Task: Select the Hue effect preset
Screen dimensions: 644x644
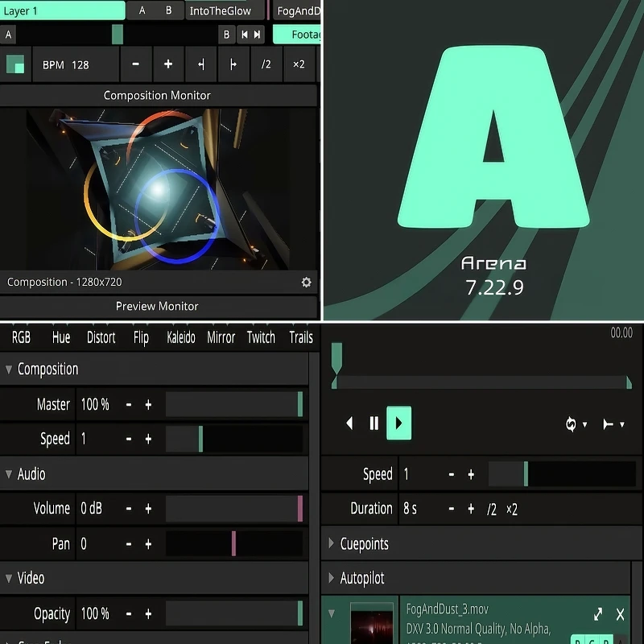Action: pyautogui.click(x=61, y=337)
